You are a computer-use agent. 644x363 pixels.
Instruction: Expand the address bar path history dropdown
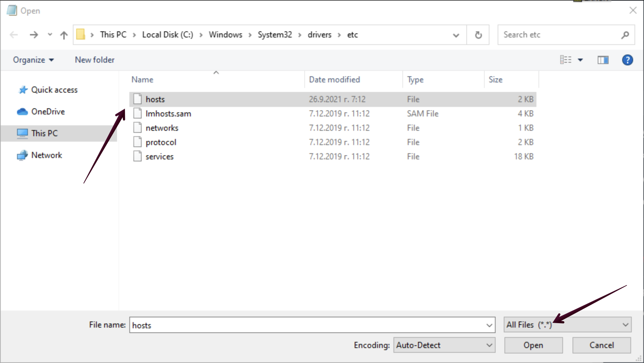click(456, 35)
